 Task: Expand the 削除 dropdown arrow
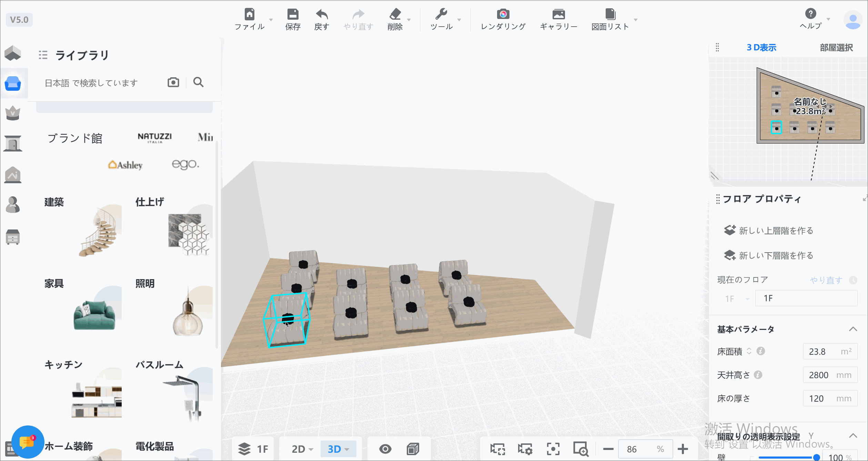[409, 20]
